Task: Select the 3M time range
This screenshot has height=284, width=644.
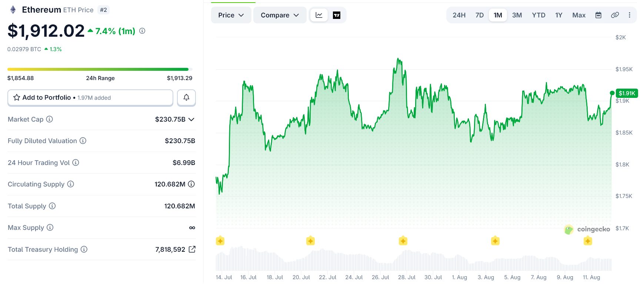Action: 517,15
